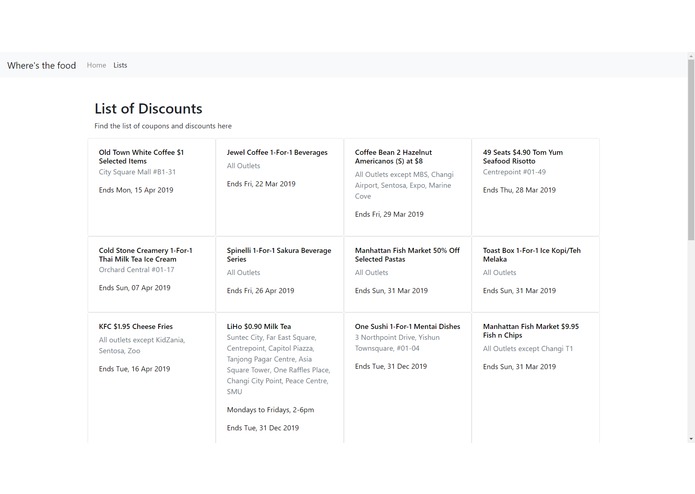The height and width of the screenshot is (494, 695).
Task: Open Manhattan Fish Market $9.95 Fish n Chips
Action: [x=531, y=331]
